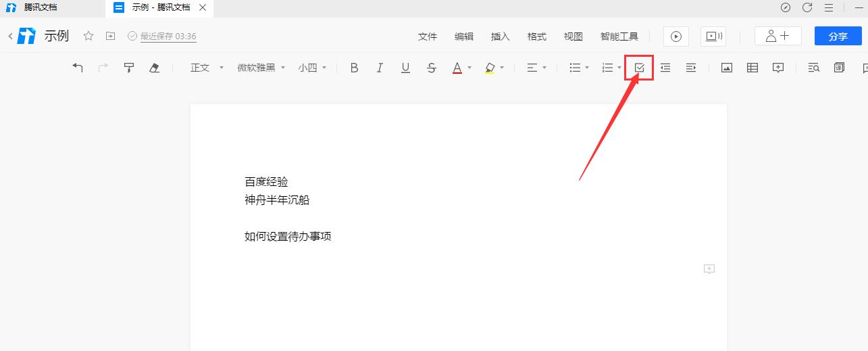This screenshot has height=351, width=868.
Task: Move the document to a folder
Action: point(111,36)
